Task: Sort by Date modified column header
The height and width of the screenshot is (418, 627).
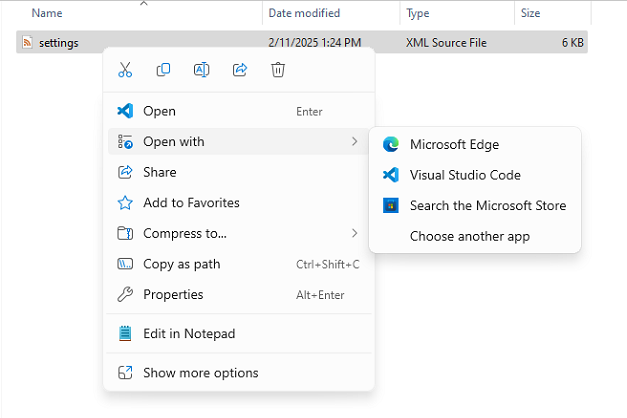Action: click(304, 13)
